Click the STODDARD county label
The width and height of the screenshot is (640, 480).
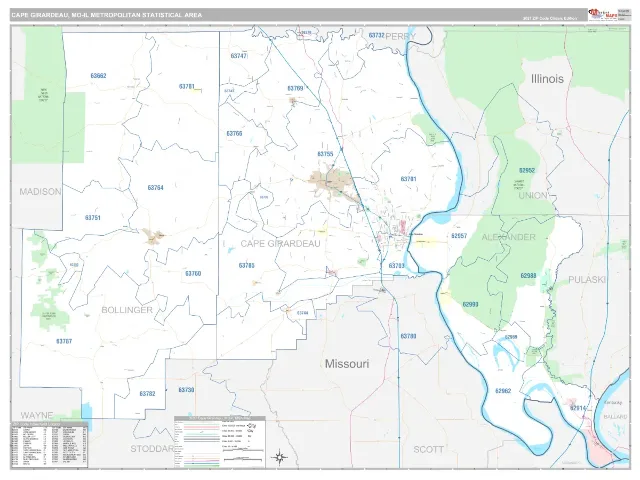[x=152, y=449]
